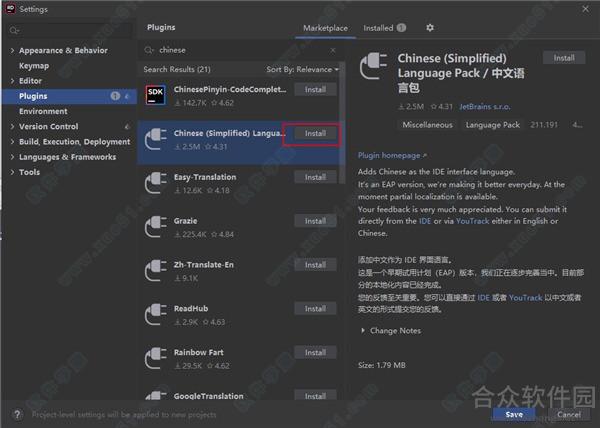
Task: Expand the Version Control node
Action: [x=12, y=126]
